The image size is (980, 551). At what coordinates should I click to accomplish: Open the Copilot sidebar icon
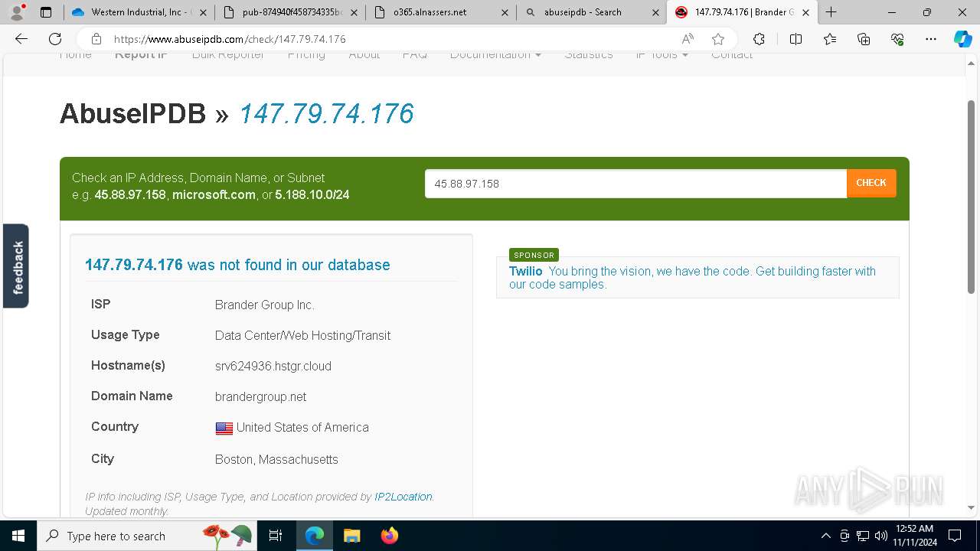point(962,39)
